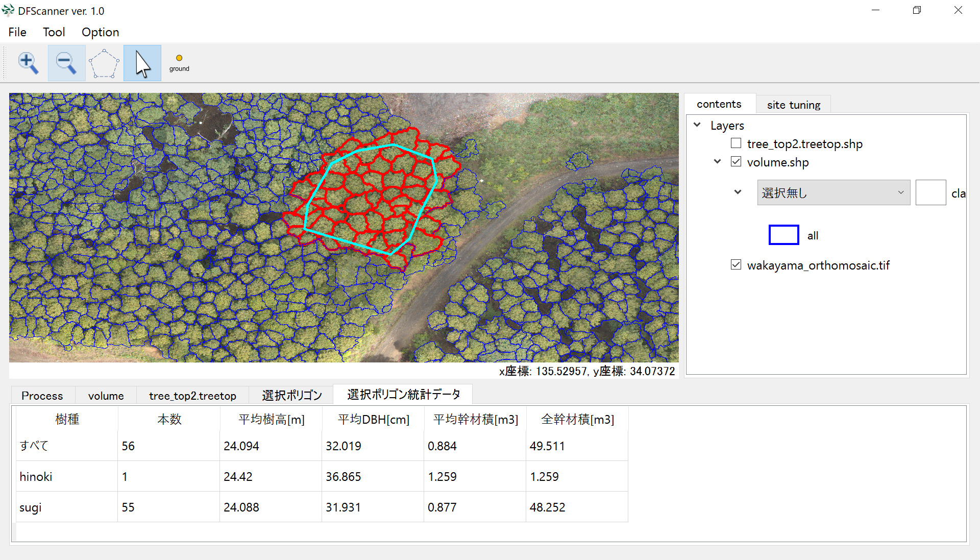Select the zoom out magnifier tool
The image size is (980, 560).
(66, 63)
